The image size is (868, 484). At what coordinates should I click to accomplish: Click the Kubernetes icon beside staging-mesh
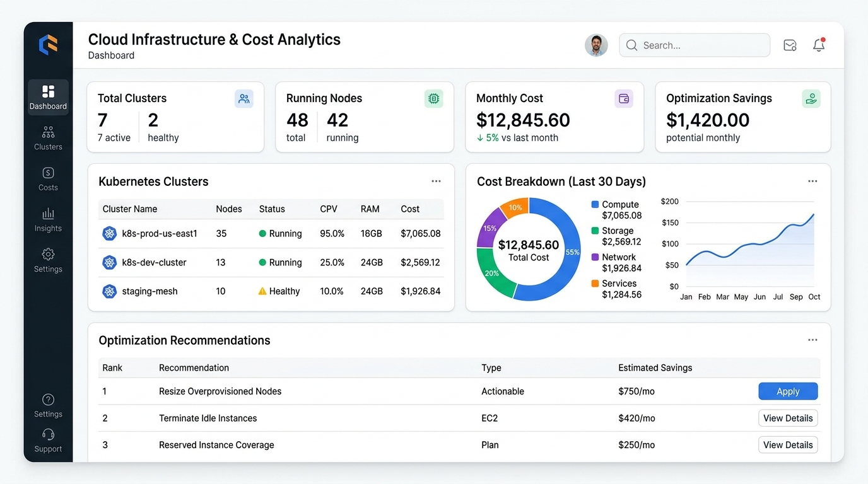point(110,292)
